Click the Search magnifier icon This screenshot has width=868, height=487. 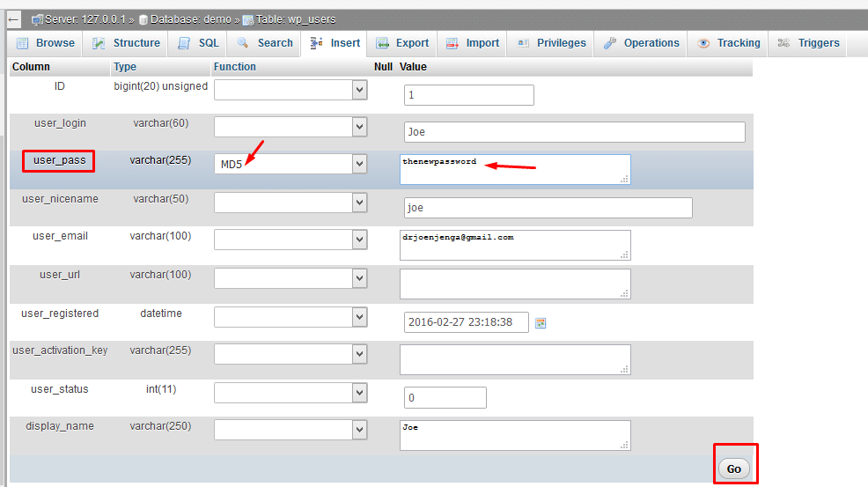point(242,42)
